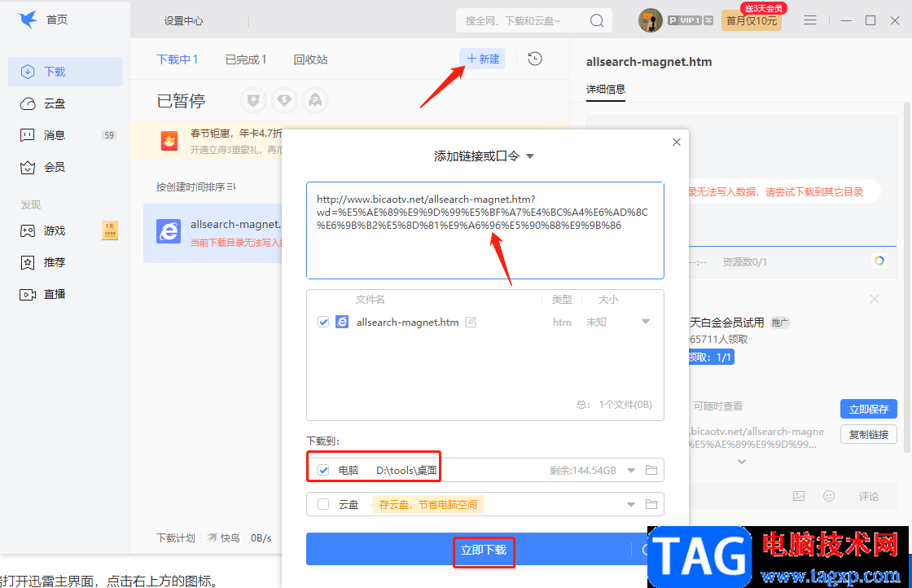Open the 按创建时间排序 sort menu
The image size is (912, 588).
[x=196, y=186]
